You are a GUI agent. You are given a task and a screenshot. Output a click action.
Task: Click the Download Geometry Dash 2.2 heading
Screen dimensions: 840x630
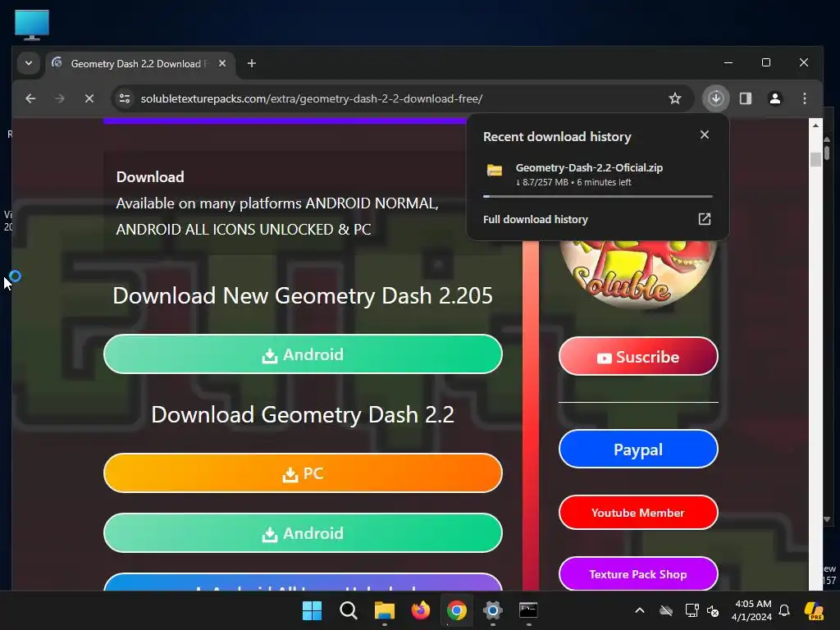[303, 414]
